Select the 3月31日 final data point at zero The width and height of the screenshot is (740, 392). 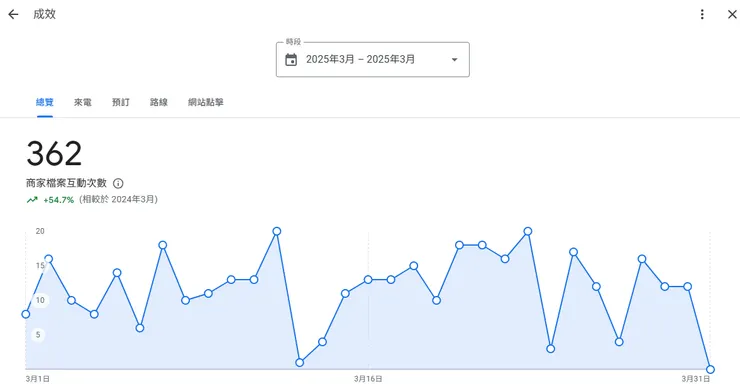coord(710,369)
